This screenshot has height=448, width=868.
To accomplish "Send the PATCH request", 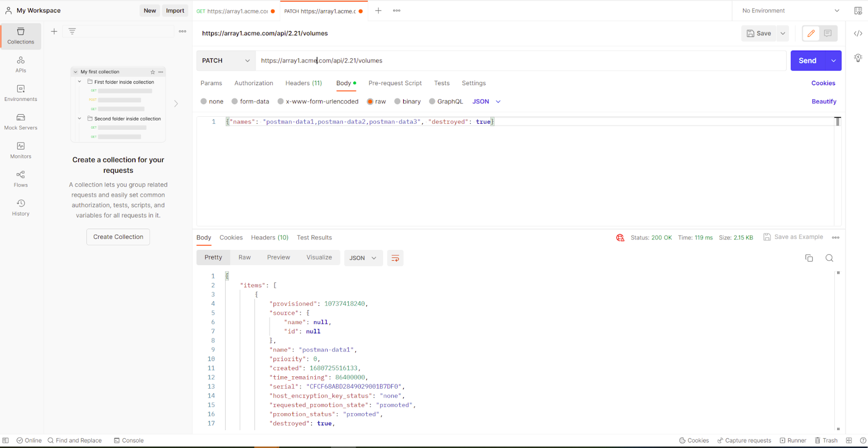I will (808, 61).
